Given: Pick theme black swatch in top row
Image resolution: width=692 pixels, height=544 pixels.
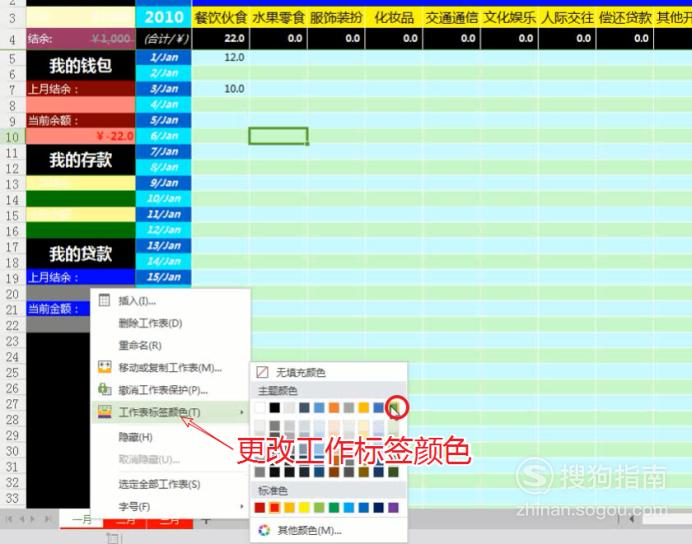Looking at the screenshot, I should tap(275, 407).
